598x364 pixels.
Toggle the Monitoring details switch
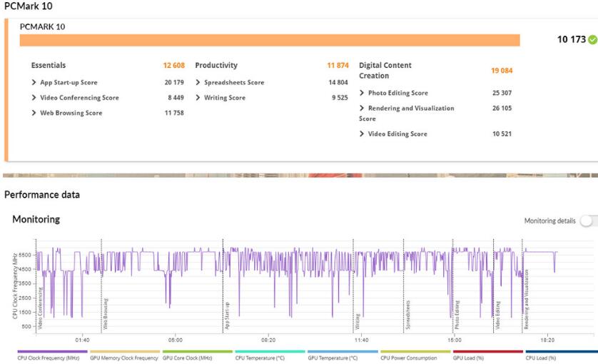[x=589, y=221]
